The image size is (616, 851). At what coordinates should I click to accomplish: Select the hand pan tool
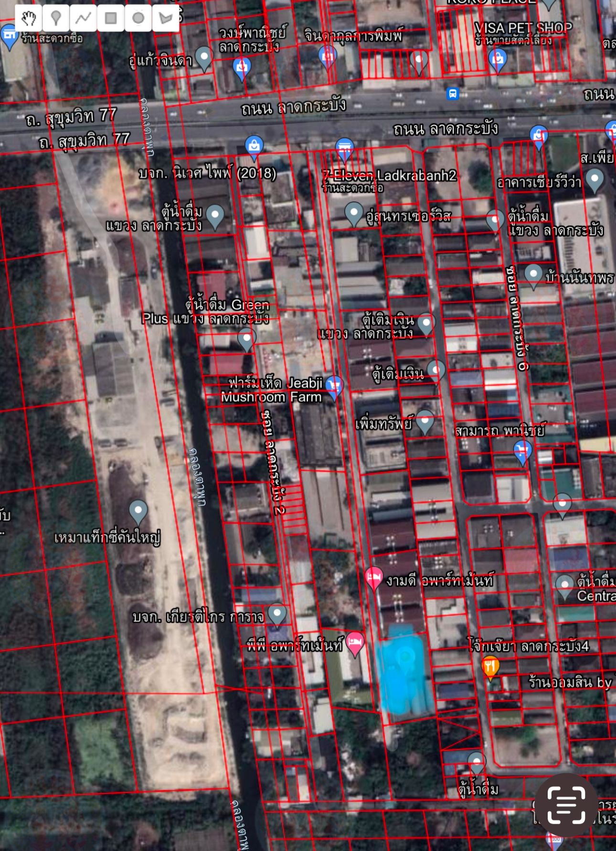(x=29, y=19)
